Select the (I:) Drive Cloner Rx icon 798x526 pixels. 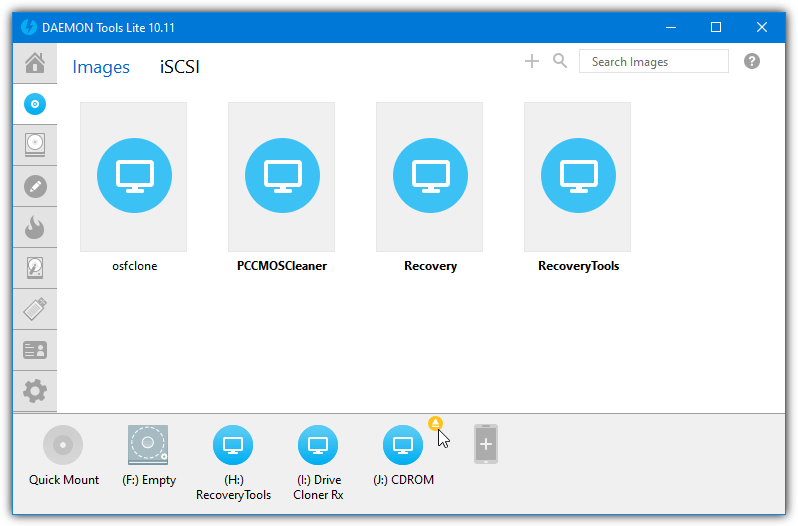(318, 445)
